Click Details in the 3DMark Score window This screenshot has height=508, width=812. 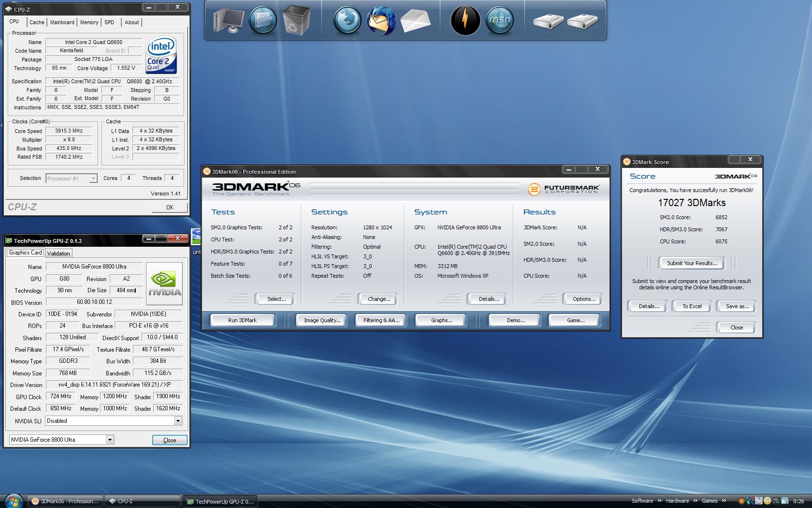click(x=648, y=306)
